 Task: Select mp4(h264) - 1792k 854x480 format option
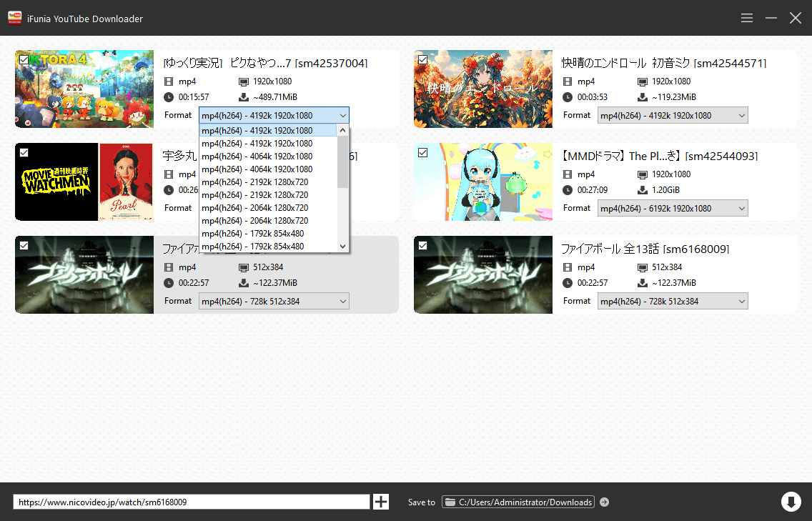(x=257, y=234)
